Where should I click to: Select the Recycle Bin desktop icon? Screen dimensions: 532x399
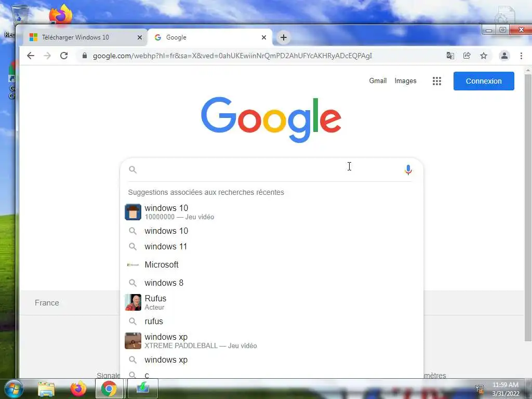[19, 15]
